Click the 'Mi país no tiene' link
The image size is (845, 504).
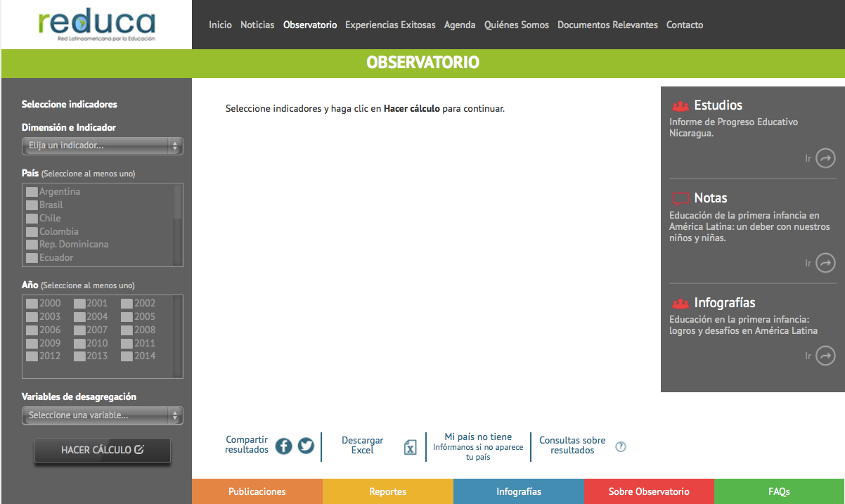[x=478, y=437]
